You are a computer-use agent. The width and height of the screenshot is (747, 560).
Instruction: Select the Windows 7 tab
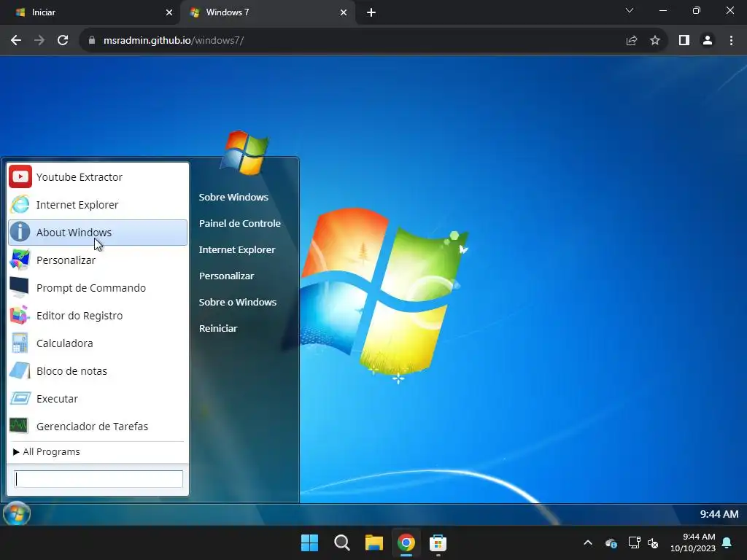point(267,12)
